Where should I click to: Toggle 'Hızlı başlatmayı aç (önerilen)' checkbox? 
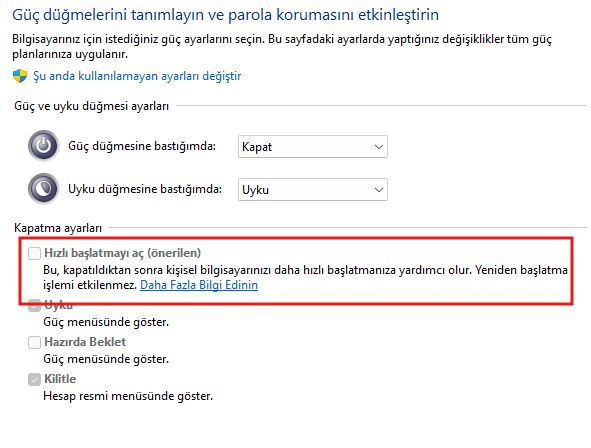[x=34, y=253]
